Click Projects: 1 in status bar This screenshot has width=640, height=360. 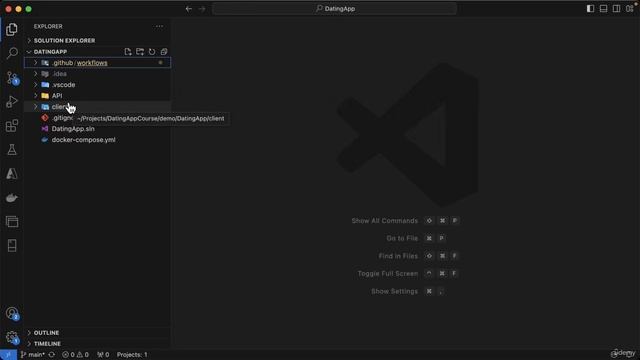[x=132, y=355]
